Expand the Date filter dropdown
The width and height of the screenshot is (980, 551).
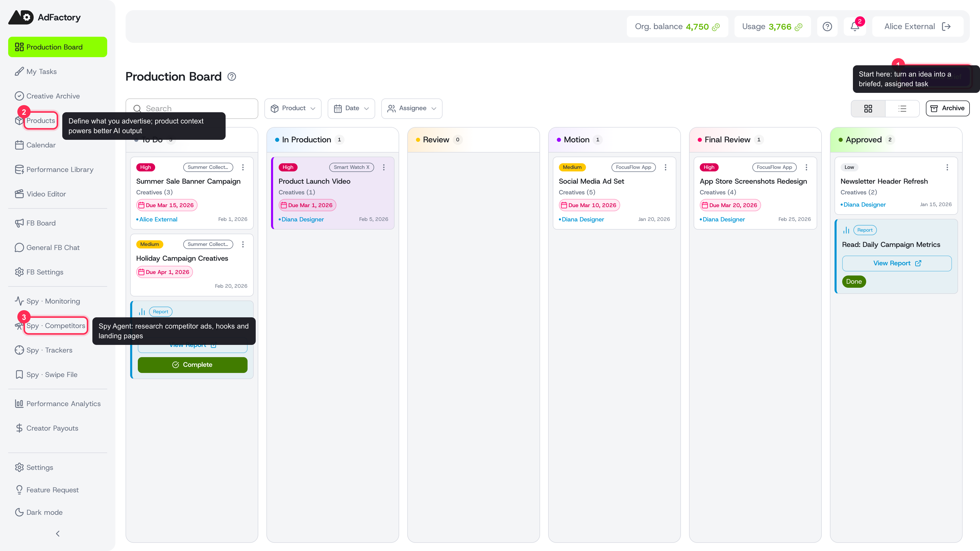click(351, 108)
